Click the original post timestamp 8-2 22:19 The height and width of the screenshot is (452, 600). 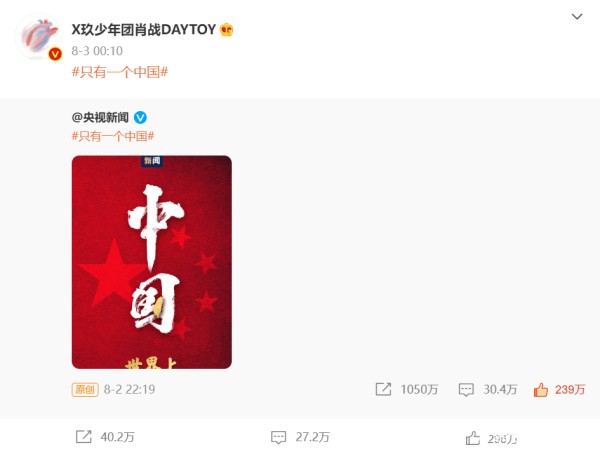point(129,390)
